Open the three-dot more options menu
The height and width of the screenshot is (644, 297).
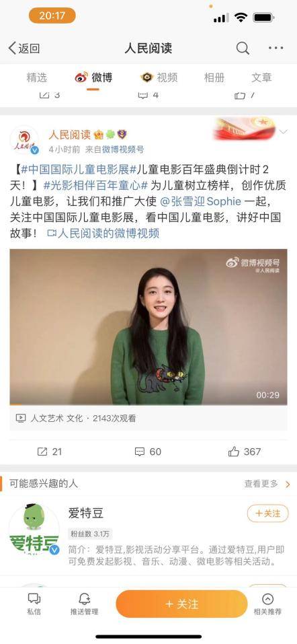pos(275,48)
